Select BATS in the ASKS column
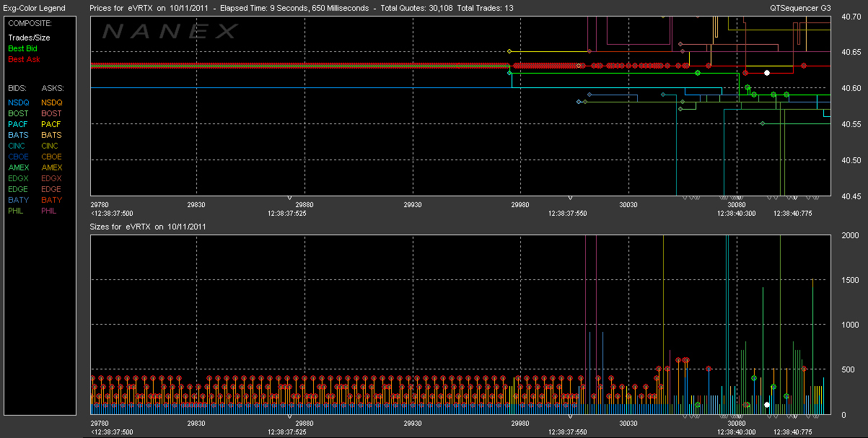The width and height of the screenshot is (868, 438). pos(52,135)
